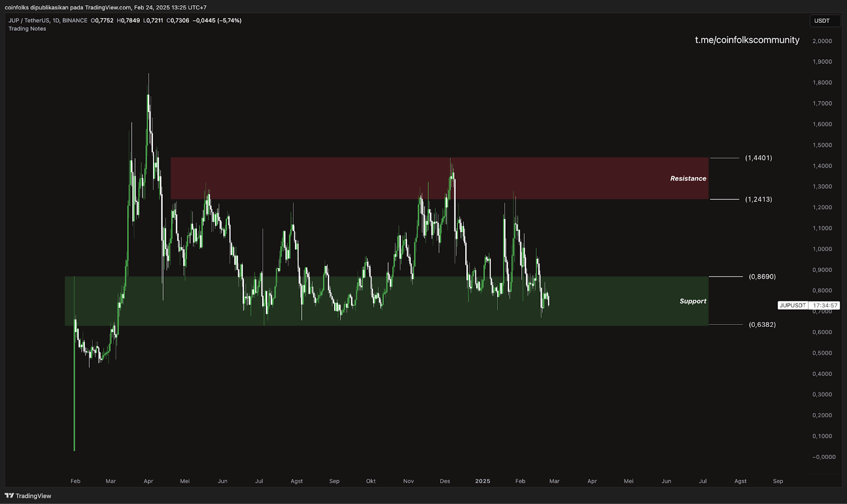Image resolution: width=847 pixels, height=504 pixels.
Task: Click the red Resistance zone rectangle
Action: [x=439, y=178]
